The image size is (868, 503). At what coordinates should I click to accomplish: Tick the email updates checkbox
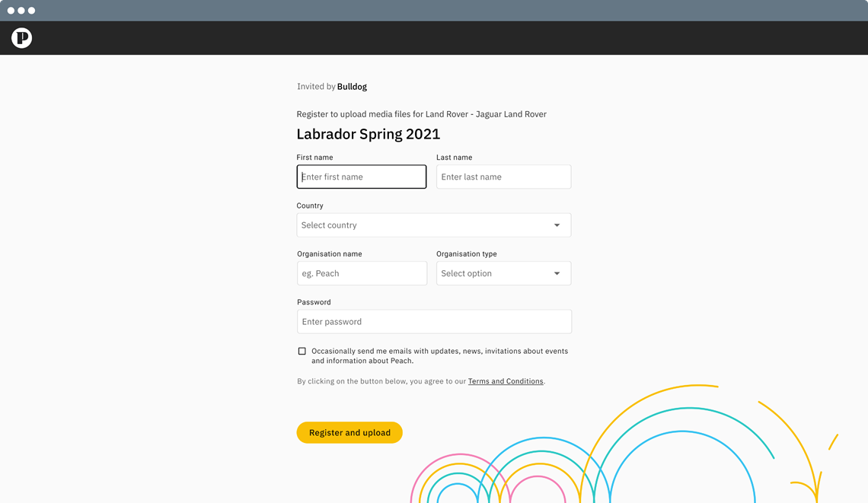click(x=302, y=351)
